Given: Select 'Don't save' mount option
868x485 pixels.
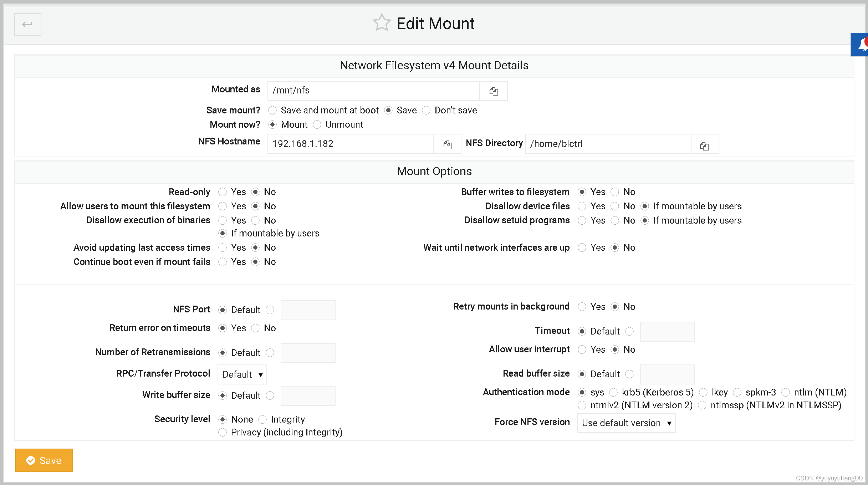Looking at the screenshot, I should point(426,110).
